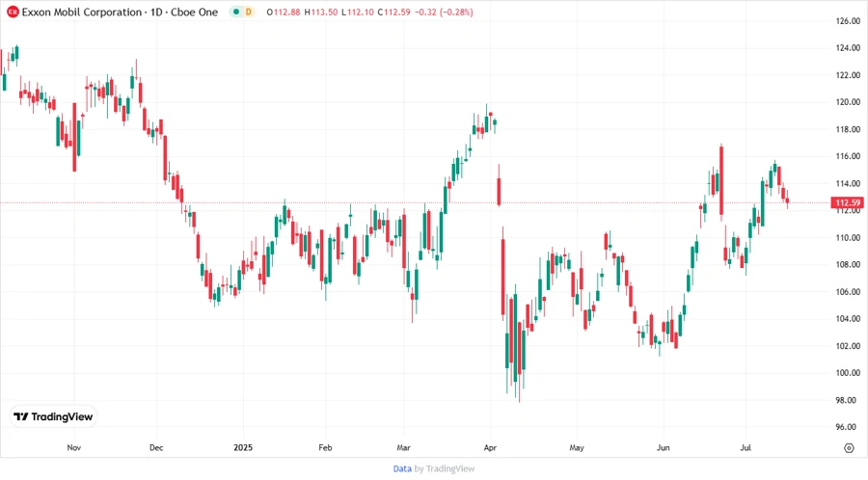
Task: Click the open value O112.88
Action: click(x=284, y=12)
